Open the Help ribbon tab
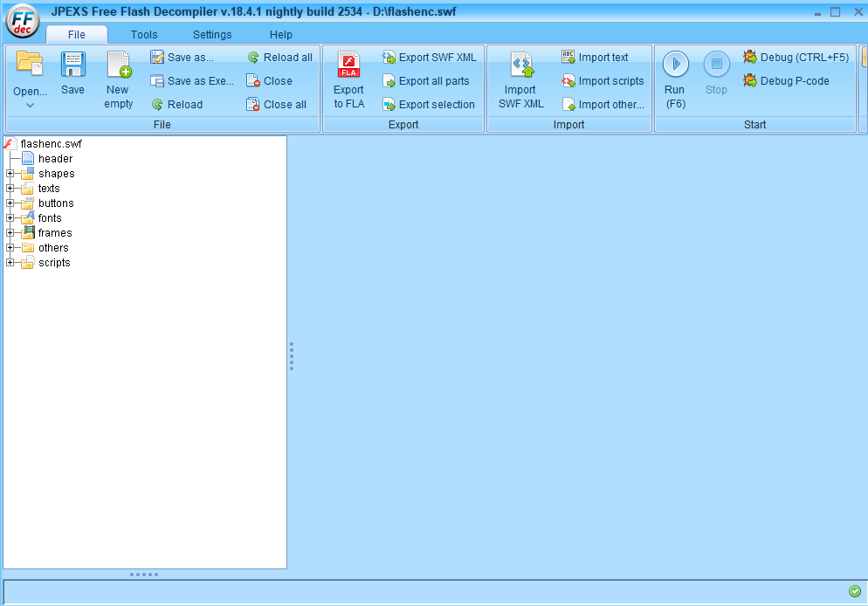Image resolution: width=868 pixels, height=606 pixels. pyautogui.click(x=280, y=34)
